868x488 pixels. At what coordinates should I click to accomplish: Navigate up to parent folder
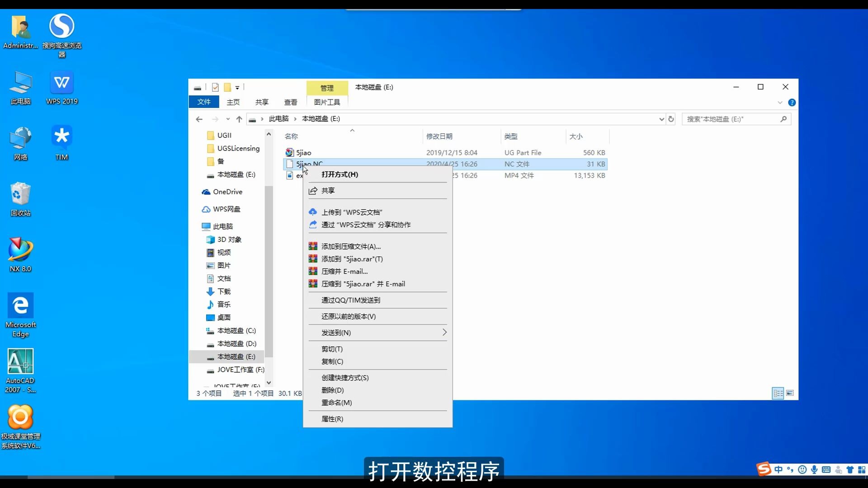pyautogui.click(x=239, y=119)
